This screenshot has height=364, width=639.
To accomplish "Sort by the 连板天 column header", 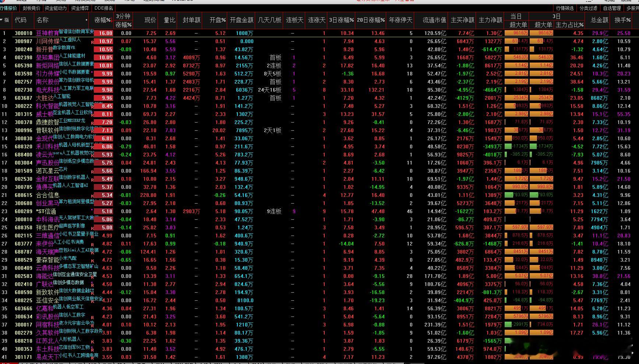I will (295, 20).
